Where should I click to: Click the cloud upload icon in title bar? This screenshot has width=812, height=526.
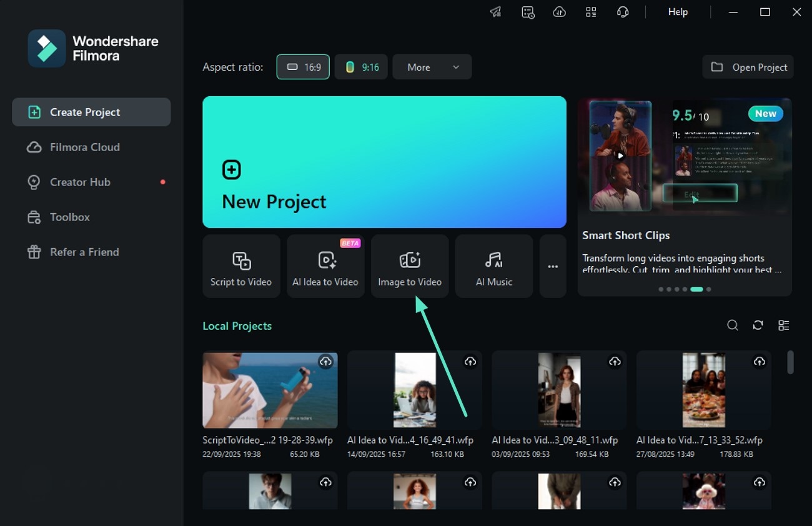(x=560, y=12)
